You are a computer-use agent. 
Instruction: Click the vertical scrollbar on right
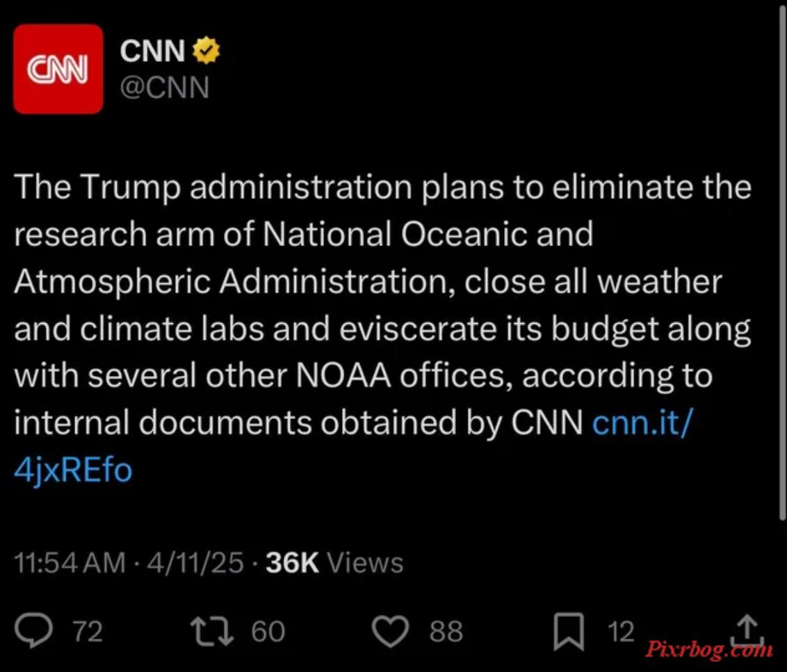tap(783, 261)
